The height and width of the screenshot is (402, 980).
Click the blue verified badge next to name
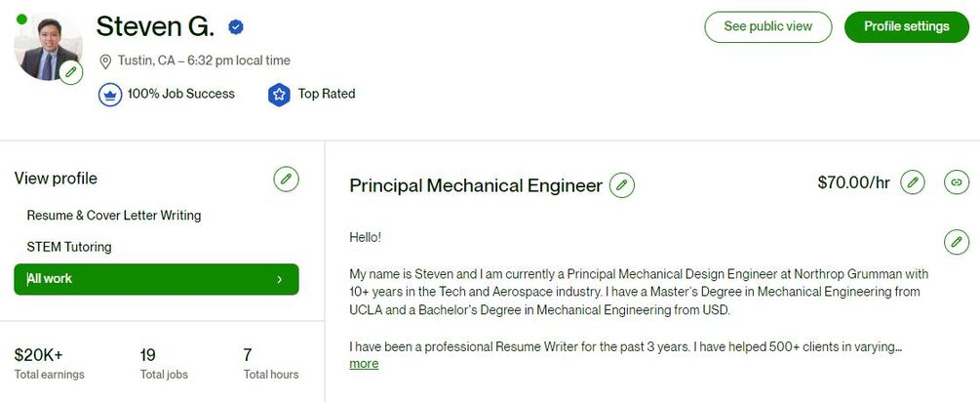click(x=236, y=27)
